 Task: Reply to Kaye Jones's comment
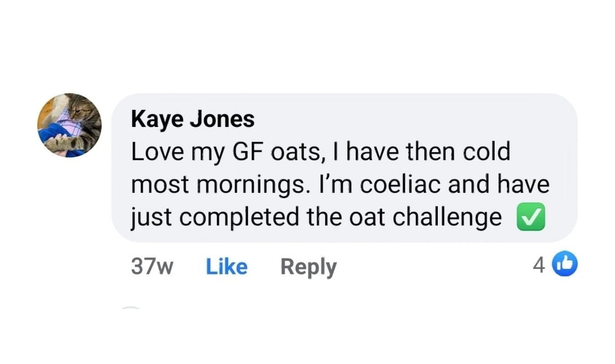308,267
